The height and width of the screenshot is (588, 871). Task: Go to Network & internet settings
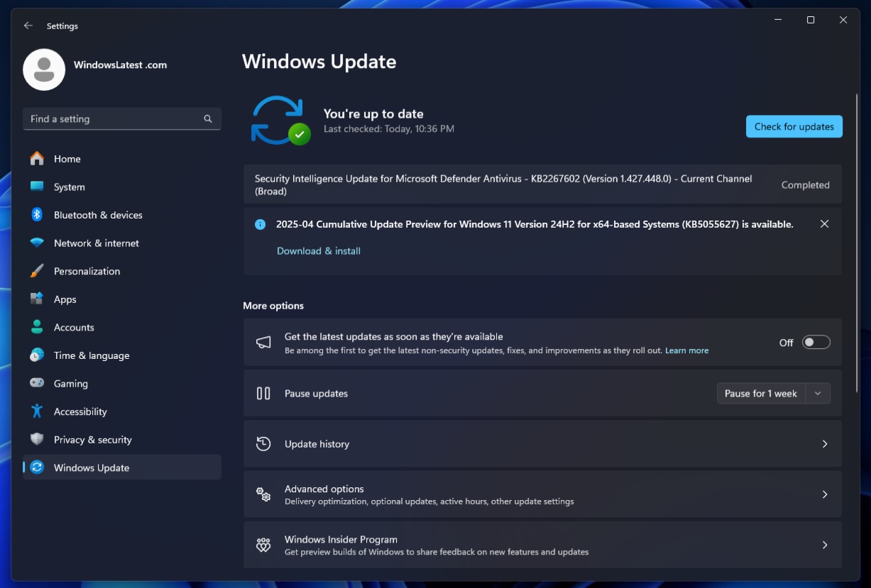[x=95, y=243]
